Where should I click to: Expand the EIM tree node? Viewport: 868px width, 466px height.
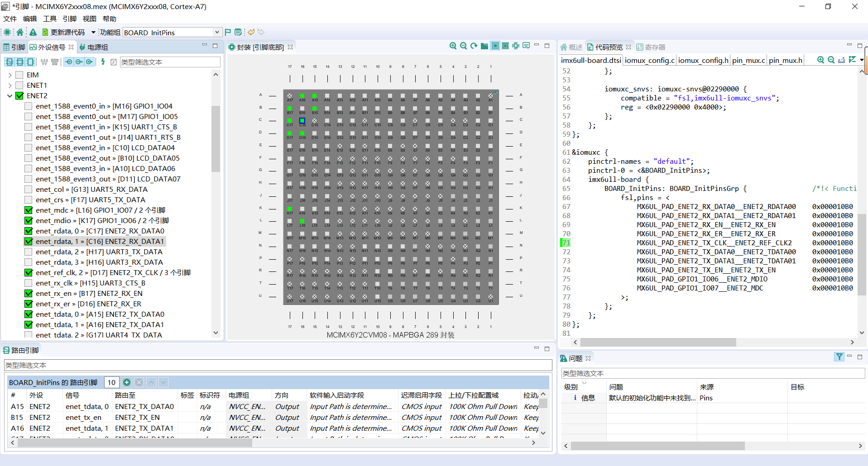[x=10, y=75]
